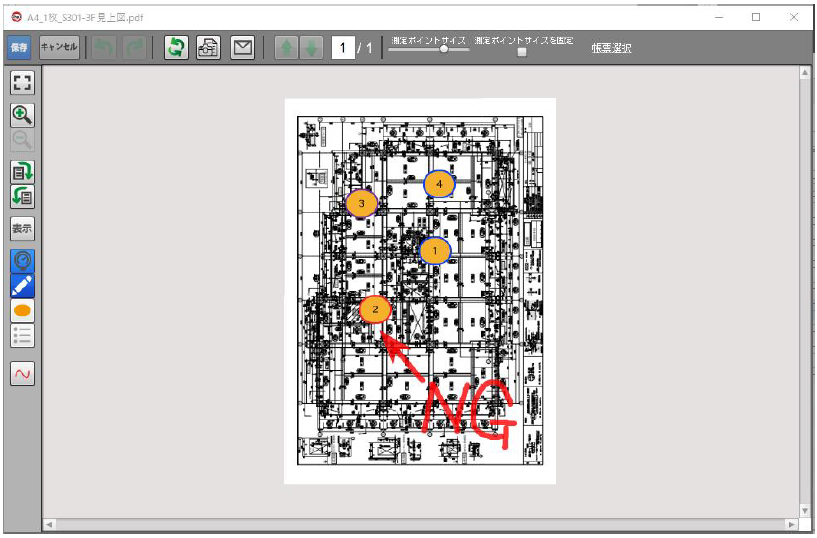This screenshot has width=817, height=538.
Task: Click the envelope mail icon
Action: coord(242,48)
